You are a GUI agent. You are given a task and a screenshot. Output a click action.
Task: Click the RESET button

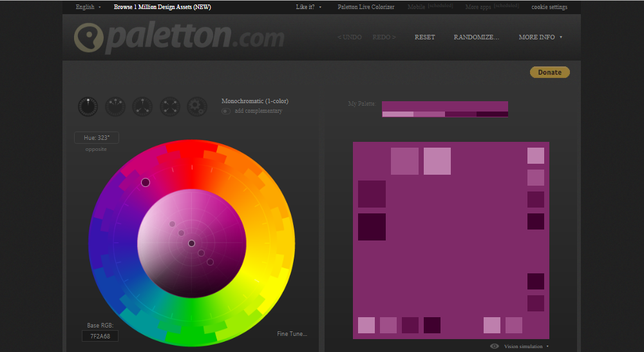pyautogui.click(x=424, y=37)
